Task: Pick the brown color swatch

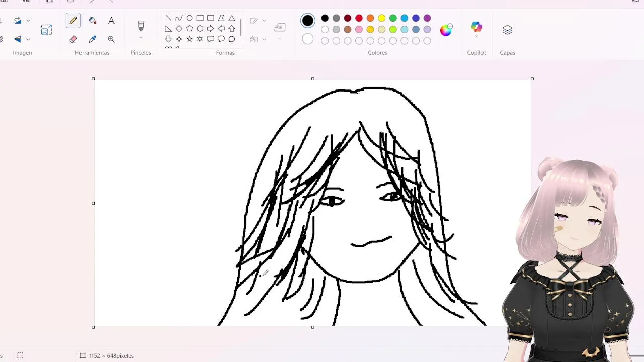Action: click(348, 30)
